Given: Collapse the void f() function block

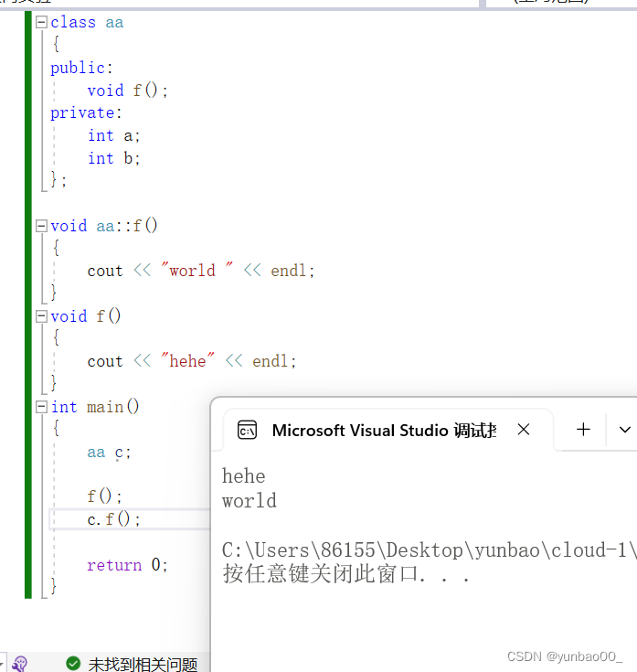Looking at the screenshot, I should (41, 316).
